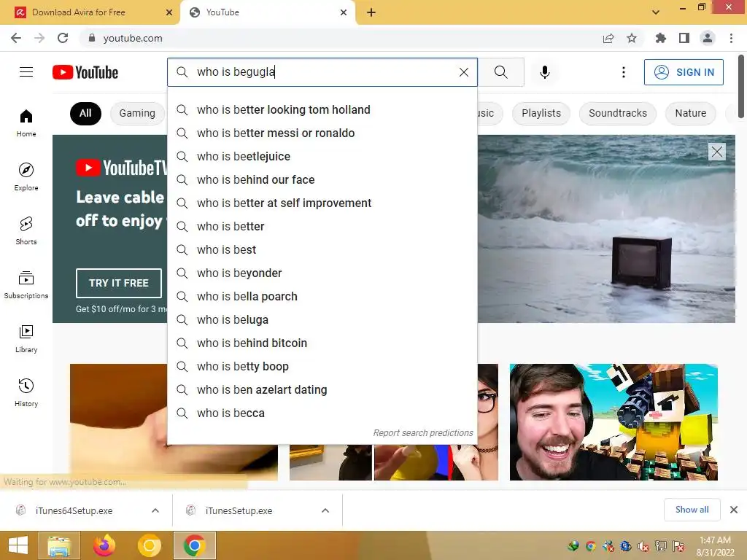This screenshot has height=560, width=747.
Task: Expand iTunes64Setup.exe download options arrow
Action: (x=155, y=510)
